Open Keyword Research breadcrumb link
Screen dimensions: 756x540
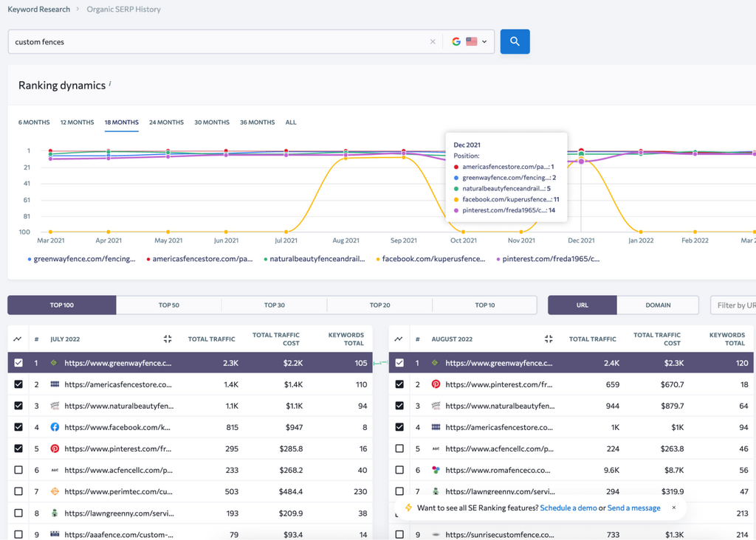coord(39,10)
